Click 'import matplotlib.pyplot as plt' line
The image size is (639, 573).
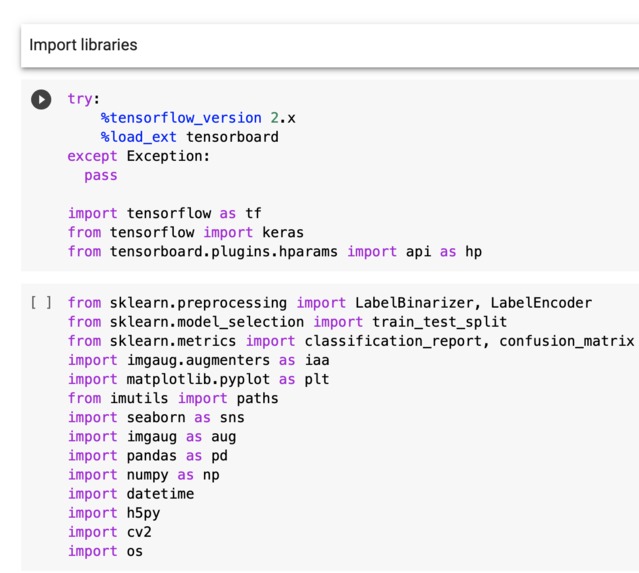(x=198, y=380)
